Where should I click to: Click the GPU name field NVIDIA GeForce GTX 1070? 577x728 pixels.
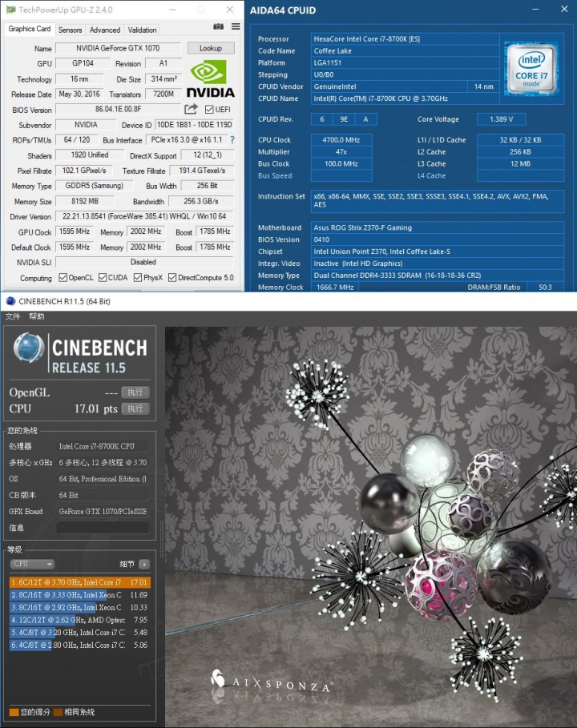[x=118, y=48]
